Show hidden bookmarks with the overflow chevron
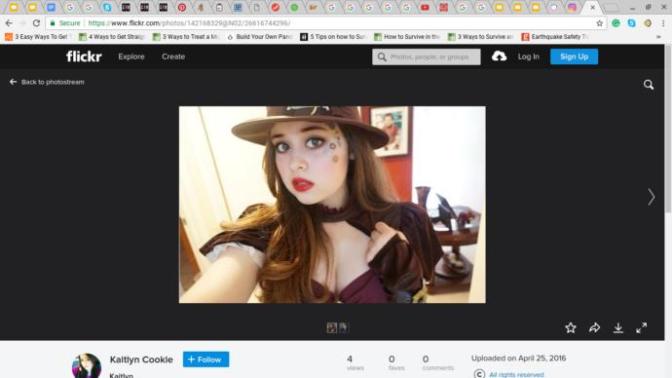 tap(659, 37)
